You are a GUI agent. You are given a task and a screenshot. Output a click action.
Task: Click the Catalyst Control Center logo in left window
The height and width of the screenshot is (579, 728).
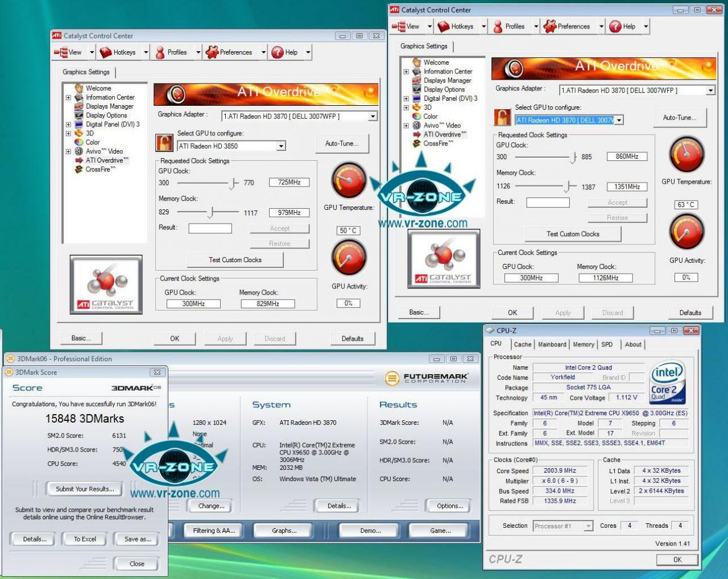[x=106, y=284]
